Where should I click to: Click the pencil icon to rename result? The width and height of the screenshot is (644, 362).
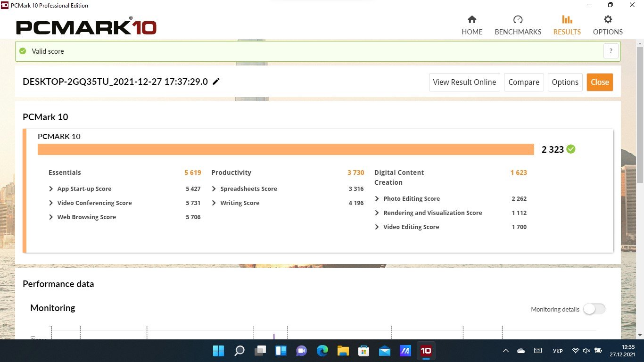tap(216, 82)
